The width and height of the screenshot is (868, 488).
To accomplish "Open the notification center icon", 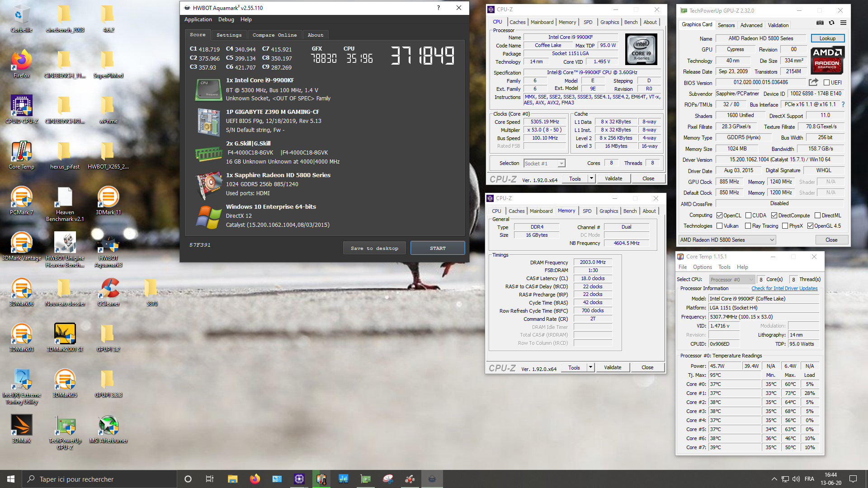I will [853, 479].
